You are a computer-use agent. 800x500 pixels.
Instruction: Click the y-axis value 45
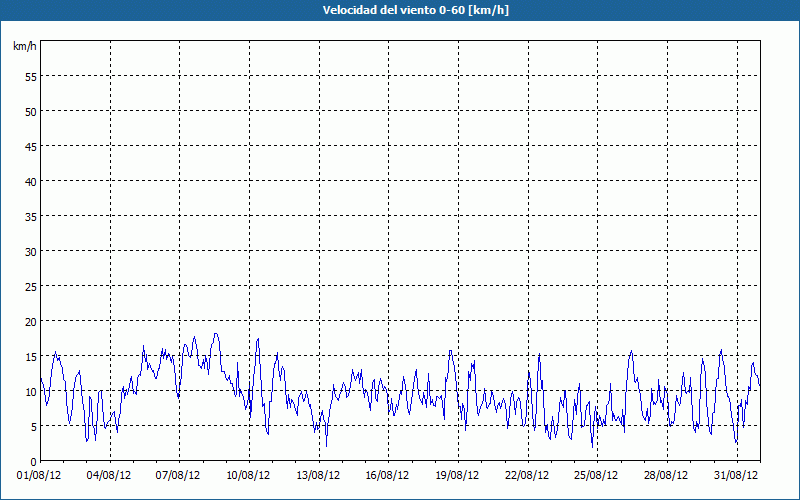coord(31,146)
